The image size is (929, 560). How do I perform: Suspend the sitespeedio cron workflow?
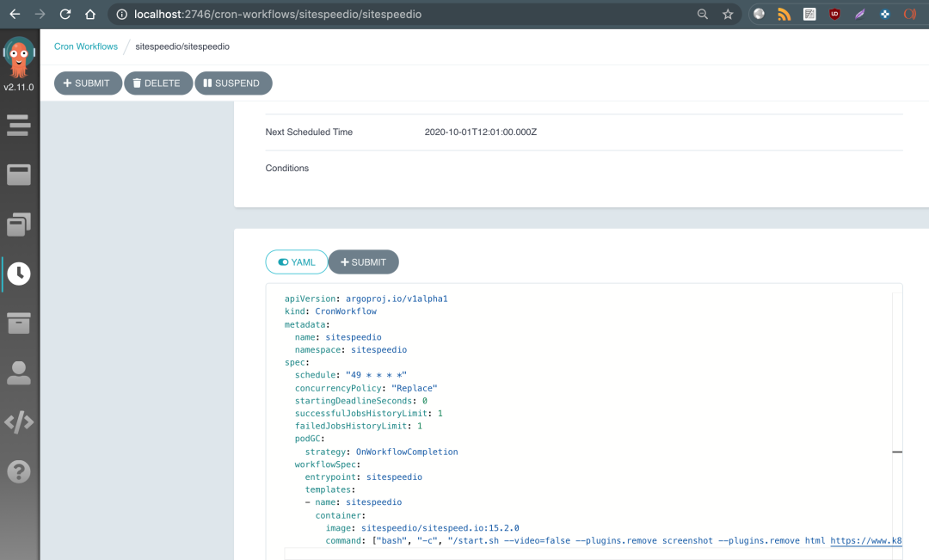[233, 83]
